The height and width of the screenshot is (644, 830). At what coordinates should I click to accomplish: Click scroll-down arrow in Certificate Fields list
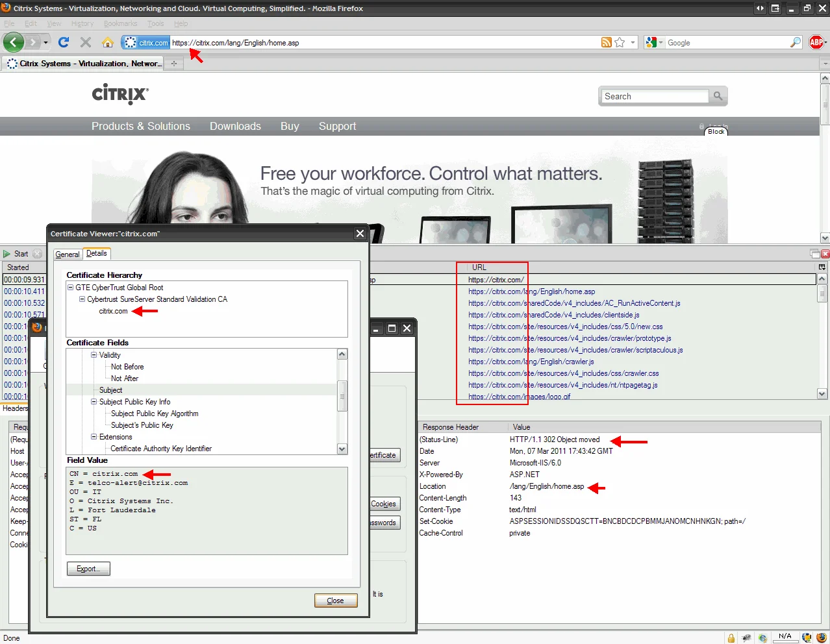pyautogui.click(x=342, y=449)
